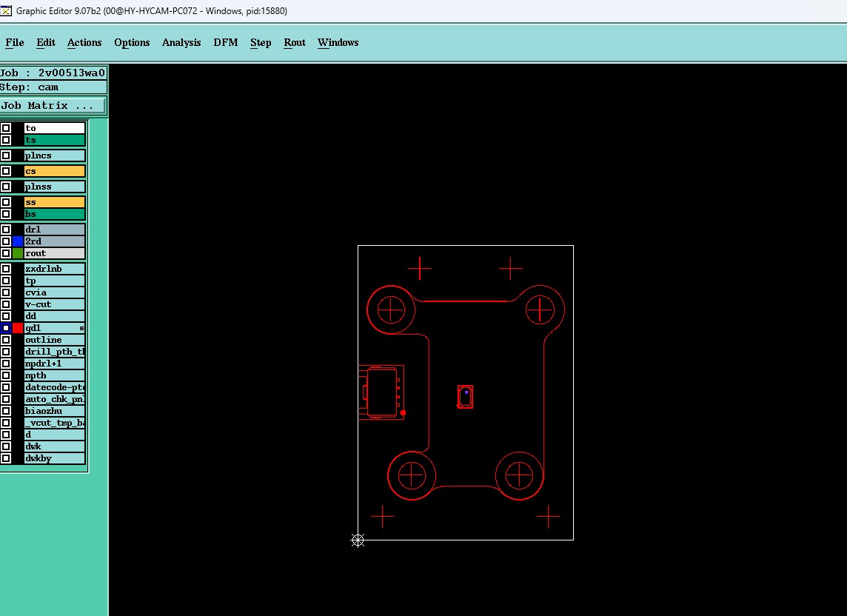This screenshot has height=616, width=847.
Task: Open the Actions menu
Action: [x=84, y=43]
